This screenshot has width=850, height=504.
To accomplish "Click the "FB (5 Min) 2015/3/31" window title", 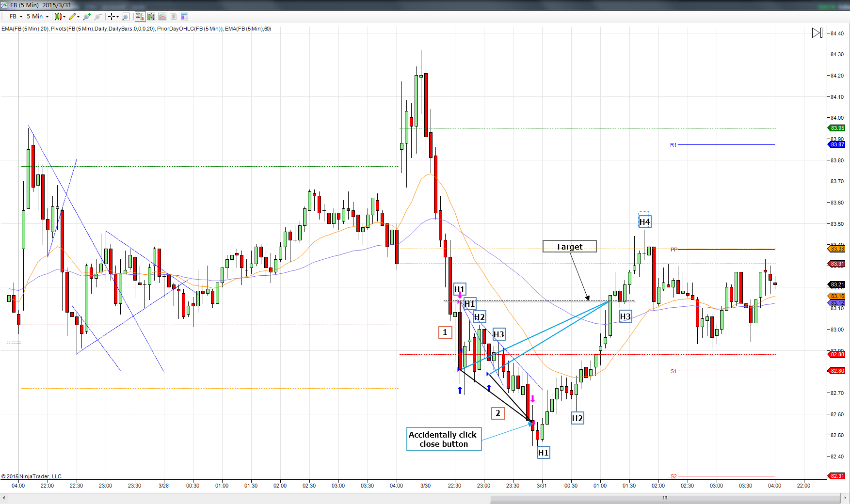I will click(41, 5).
